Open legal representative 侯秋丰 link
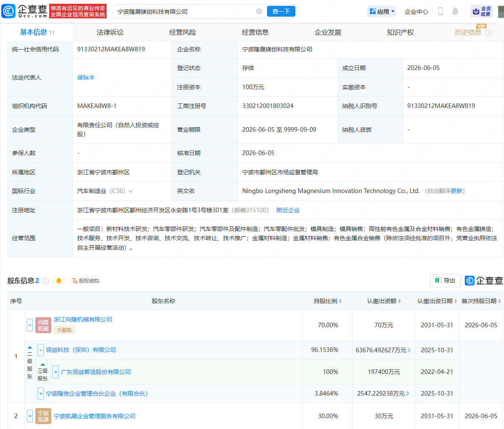The image size is (504, 429). tap(86, 78)
